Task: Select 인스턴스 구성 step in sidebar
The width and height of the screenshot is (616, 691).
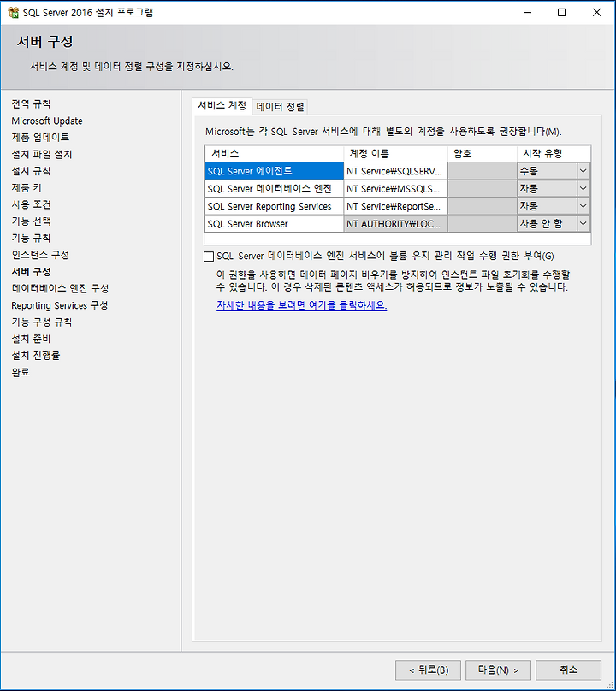Action: 40,255
